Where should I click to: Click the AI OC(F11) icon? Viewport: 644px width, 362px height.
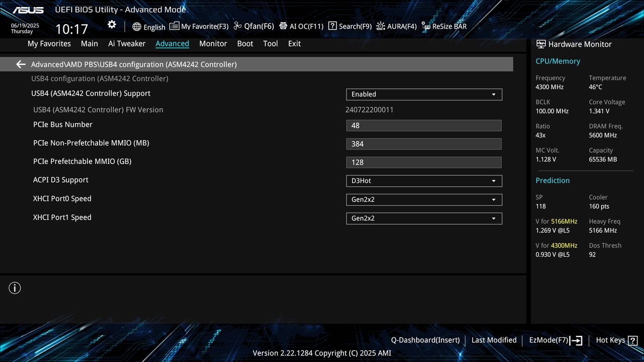click(x=301, y=26)
